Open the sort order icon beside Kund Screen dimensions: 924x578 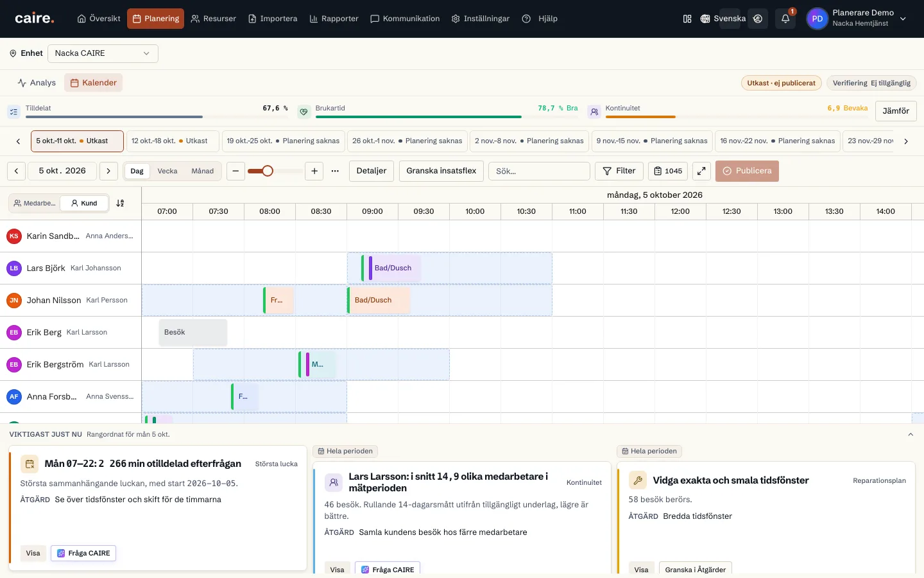point(120,203)
